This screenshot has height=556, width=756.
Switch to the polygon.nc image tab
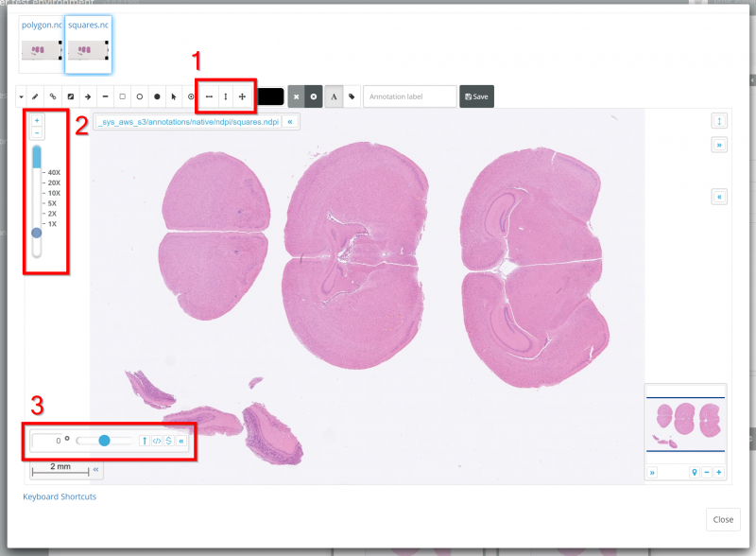(x=39, y=24)
